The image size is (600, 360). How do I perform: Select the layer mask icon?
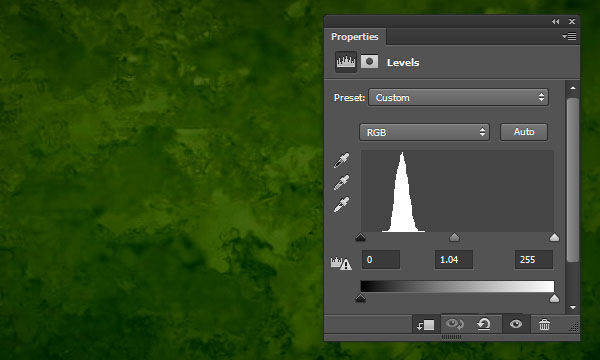click(369, 62)
